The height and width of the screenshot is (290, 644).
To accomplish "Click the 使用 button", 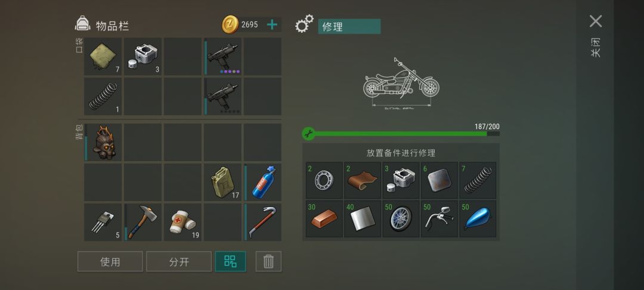I will point(110,261).
